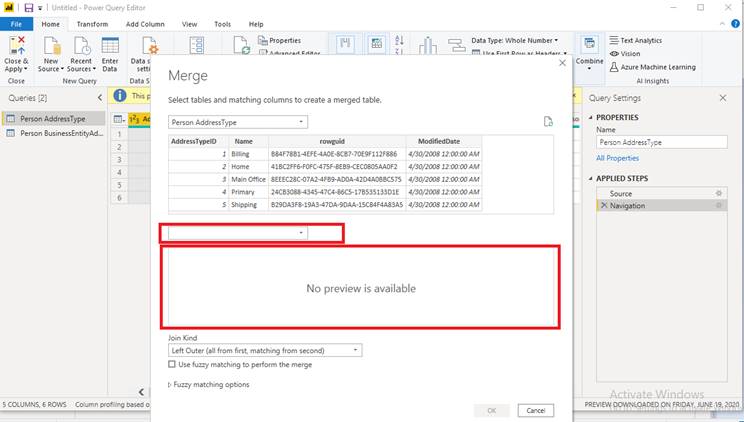Click the Keep Rows icon
Screen dimensions: 744x422
(x=376, y=44)
